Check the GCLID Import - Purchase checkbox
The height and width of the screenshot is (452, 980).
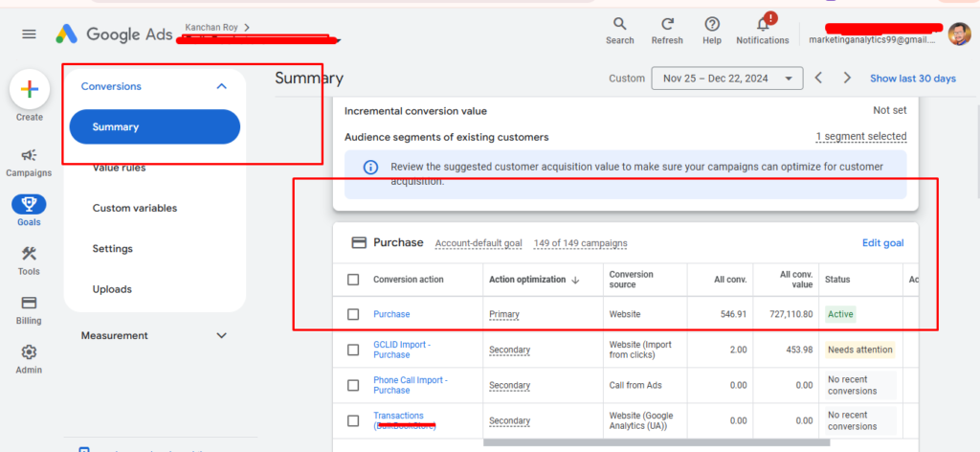click(353, 350)
